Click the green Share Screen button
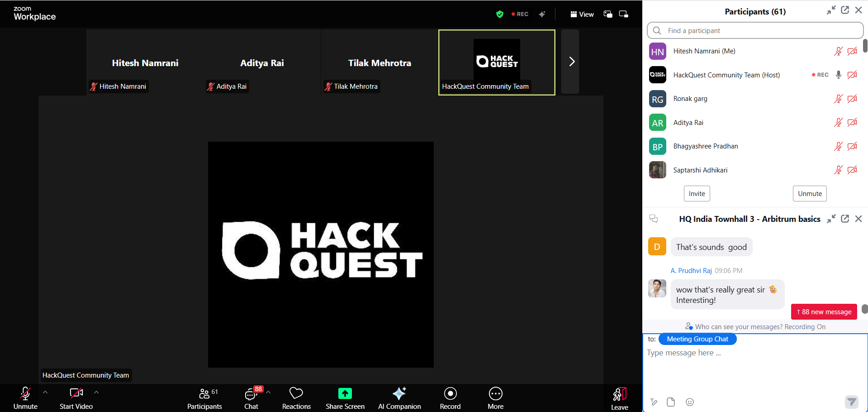 pos(345,398)
